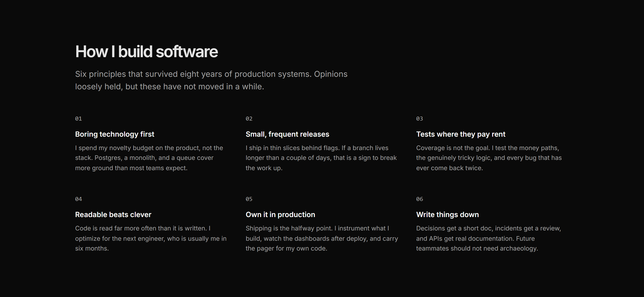The width and height of the screenshot is (644, 297).
Task: Click the "How I build software" heading
Action: click(146, 52)
